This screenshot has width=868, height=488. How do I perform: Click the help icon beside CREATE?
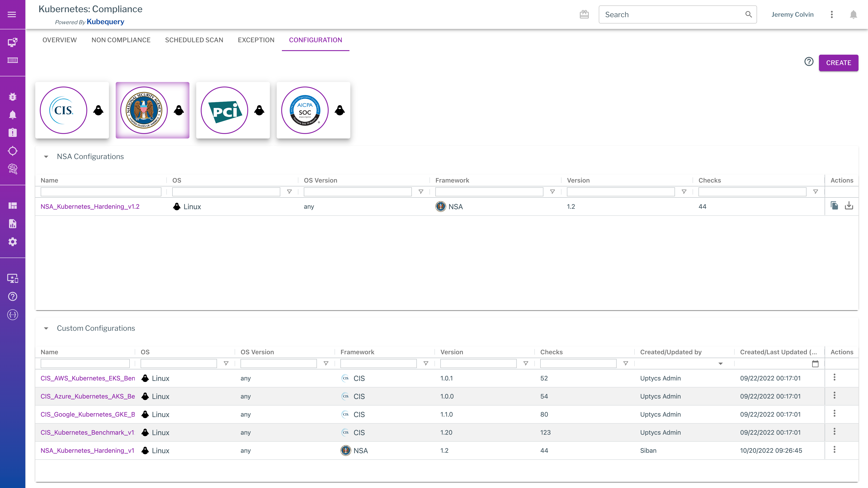click(x=809, y=62)
